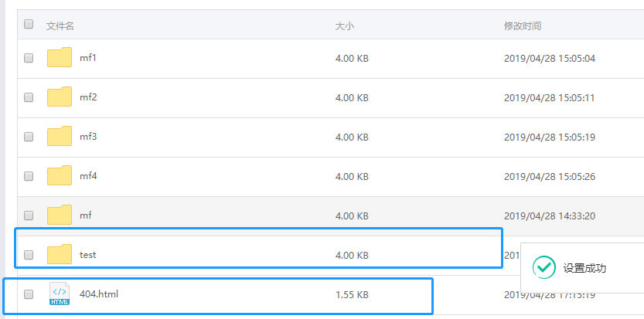Select the test folder checkbox
The height and width of the screenshot is (319, 644).
29,254
